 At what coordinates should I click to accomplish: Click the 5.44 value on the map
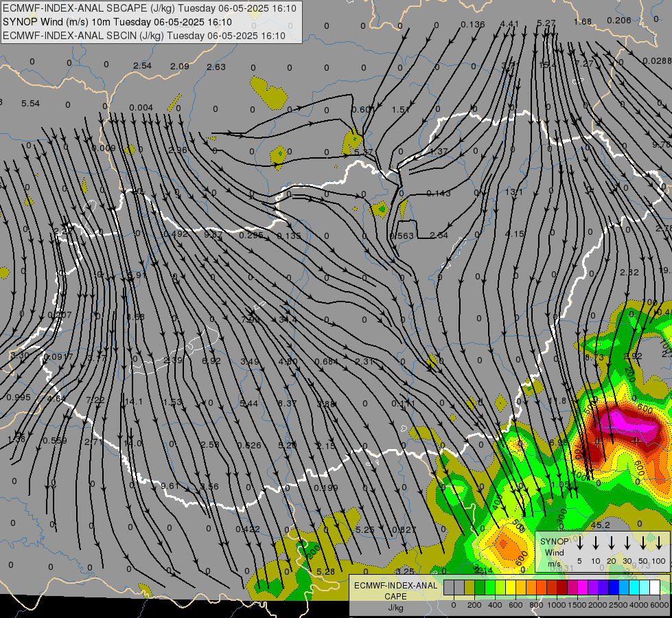[249, 403]
